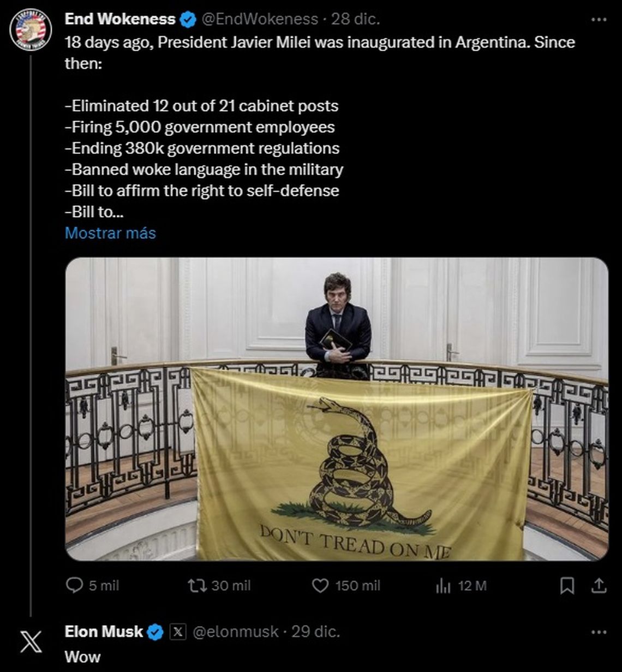Image resolution: width=622 pixels, height=672 pixels.
Task: Expand tweet with Mostrar más
Action: (110, 233)
